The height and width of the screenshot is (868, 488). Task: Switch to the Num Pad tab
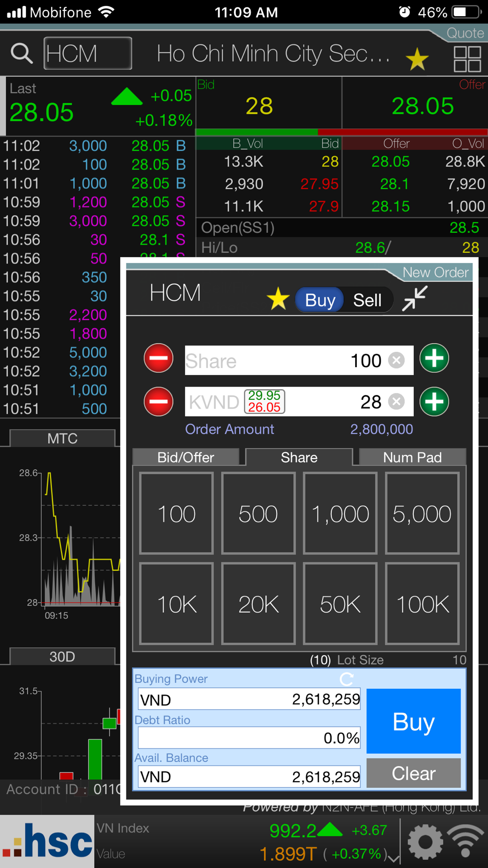412,457
